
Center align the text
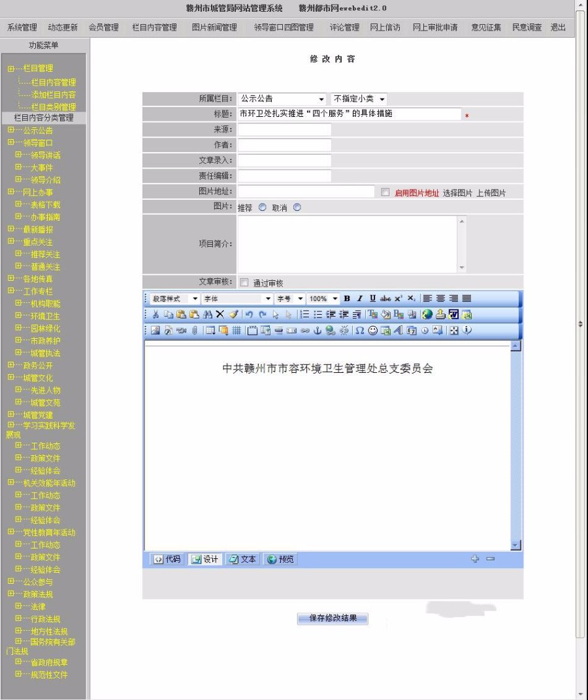point(440,298)
